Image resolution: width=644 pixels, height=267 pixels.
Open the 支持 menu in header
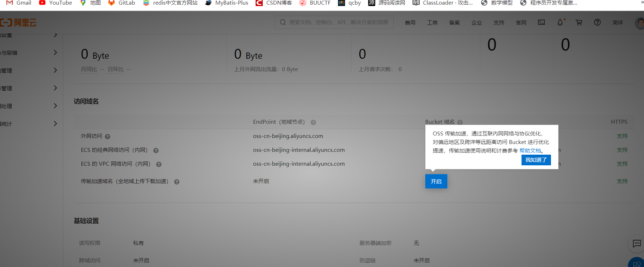pos(499,22)
